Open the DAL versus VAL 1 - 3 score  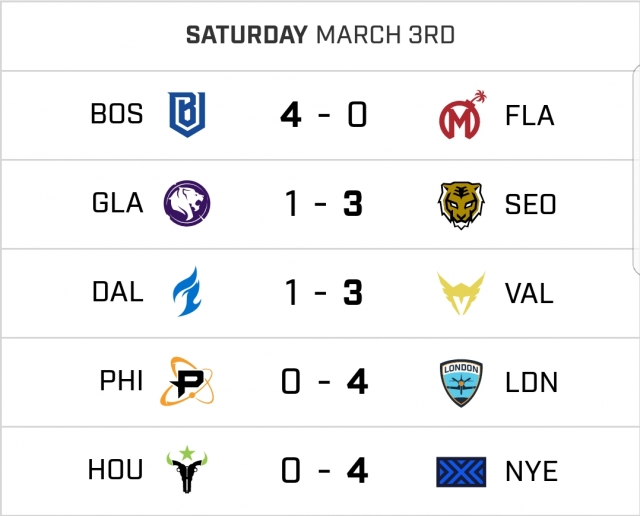324,293
